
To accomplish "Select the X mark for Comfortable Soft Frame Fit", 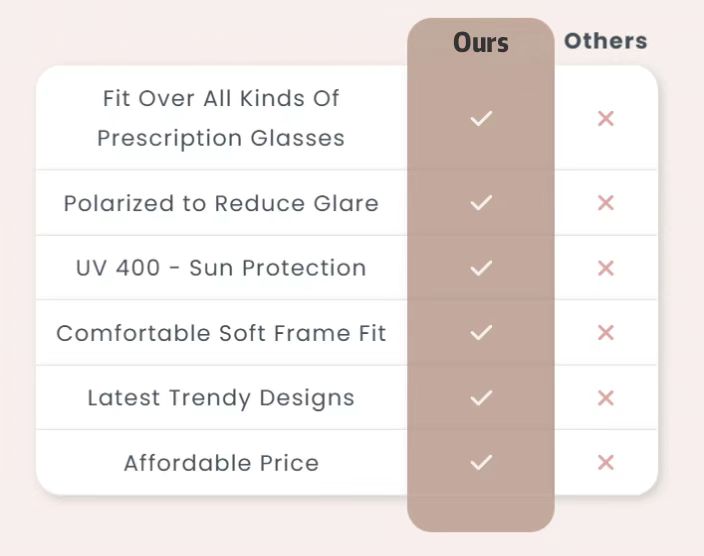I will coord(605,332).
